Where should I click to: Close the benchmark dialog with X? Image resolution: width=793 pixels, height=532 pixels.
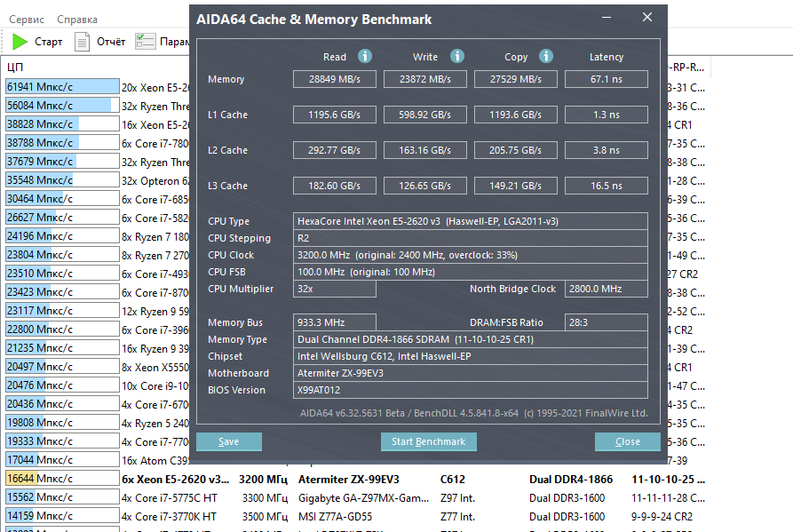click(646, 17)
